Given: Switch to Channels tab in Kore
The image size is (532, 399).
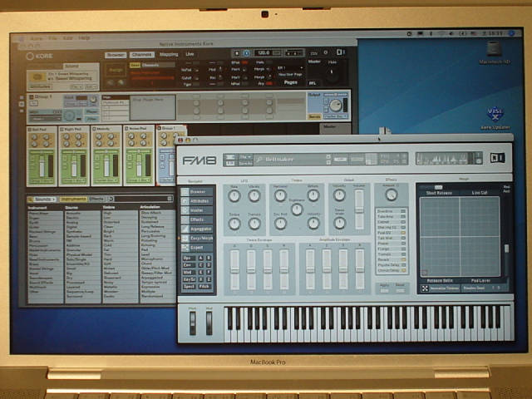Looking at the screenshot, I should click(x=142, y=55).
